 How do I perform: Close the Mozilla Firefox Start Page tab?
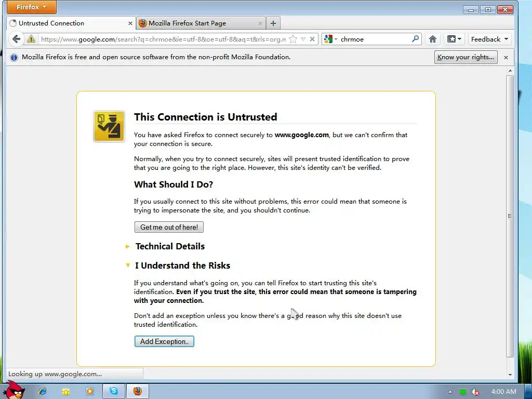(x=260, y=23)
